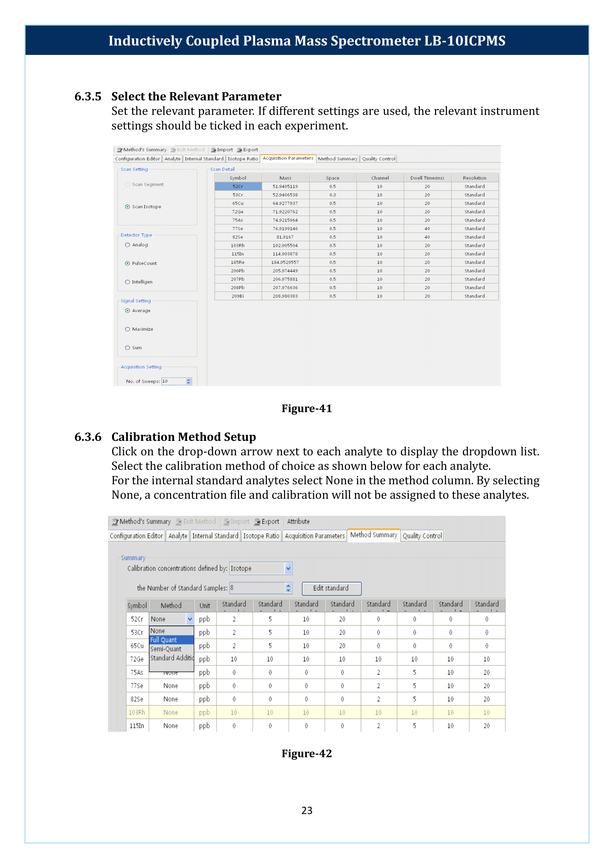
Task: Open the Internal Standard tab in Figure-41
Action: (x=204, y=159)
